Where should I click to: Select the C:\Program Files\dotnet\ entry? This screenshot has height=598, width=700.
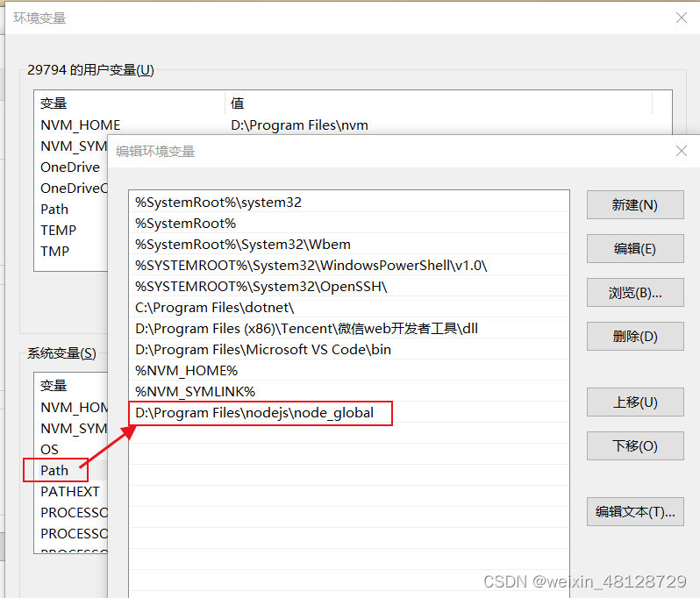tap(349, 307)
